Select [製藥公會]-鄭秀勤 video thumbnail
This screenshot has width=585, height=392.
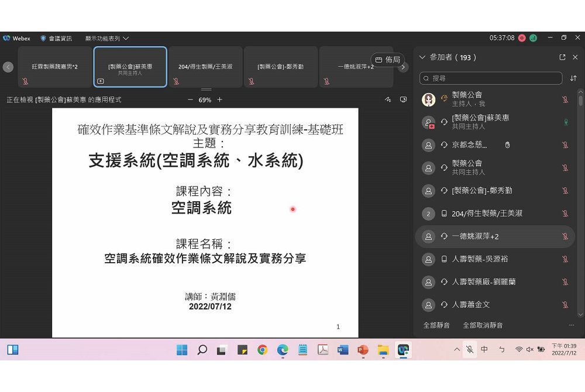pos(281,67)
